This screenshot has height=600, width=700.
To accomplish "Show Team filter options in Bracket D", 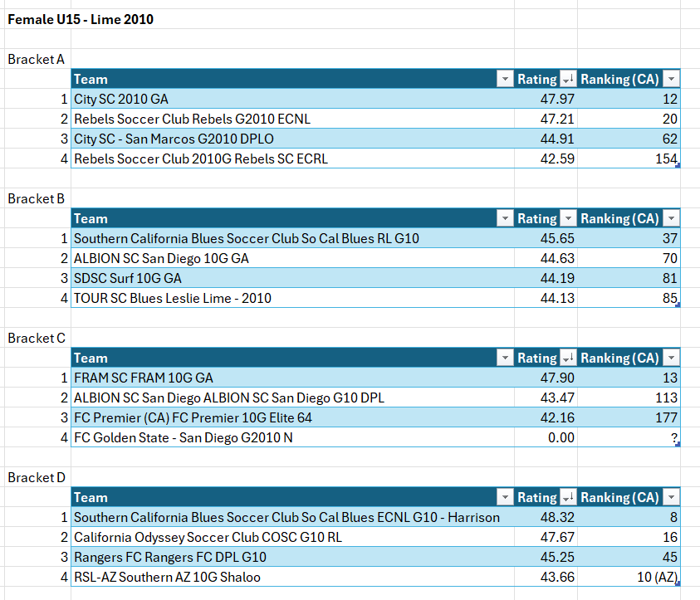I will [x=504, y=498].
